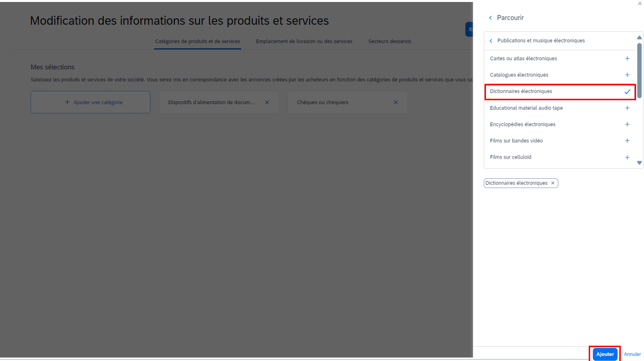The height and width of the screenshot is (361, 644).
Task: Click the Dispositifs d'alimentation de docum... card label
Action: (x=211, y=102)
